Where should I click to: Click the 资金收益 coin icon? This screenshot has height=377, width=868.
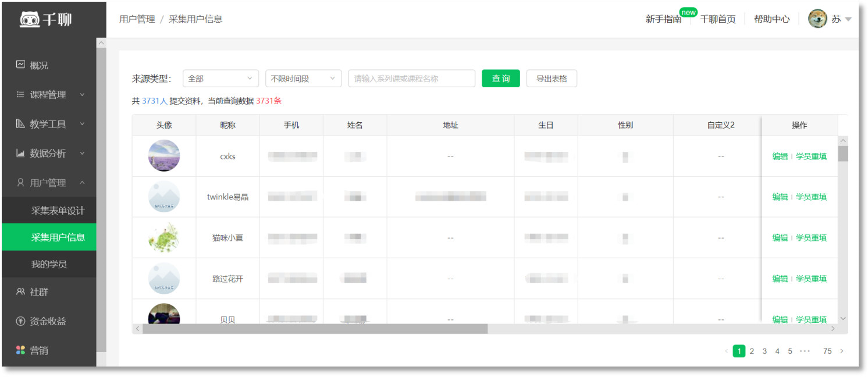21,321
